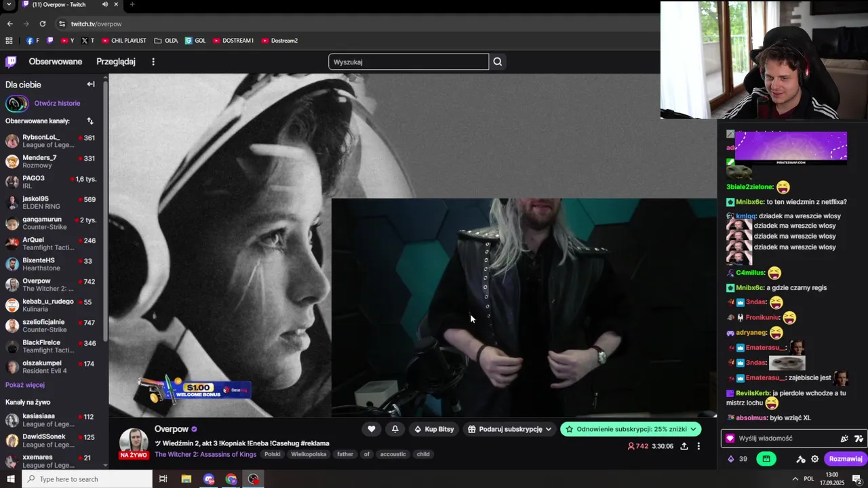Open the RybsonLoL_ channel
Screen dimensions: 868x488
(x=53, y=141)
